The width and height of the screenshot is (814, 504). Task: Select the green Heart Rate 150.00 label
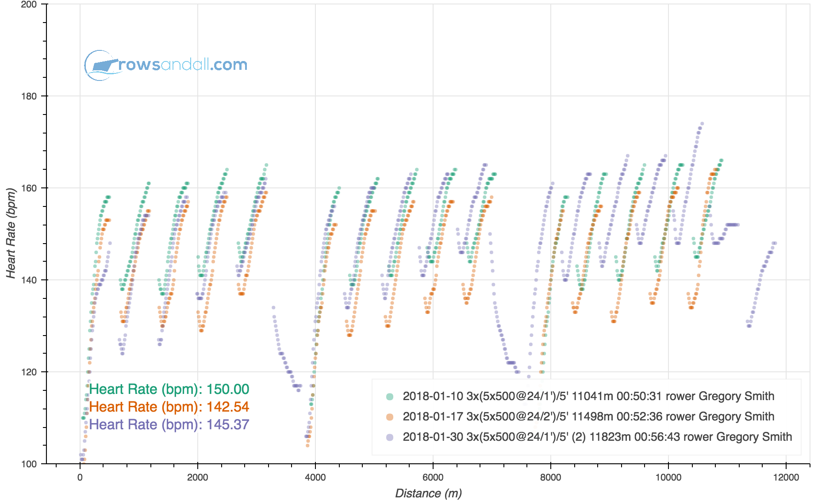(x=169, y=389)
